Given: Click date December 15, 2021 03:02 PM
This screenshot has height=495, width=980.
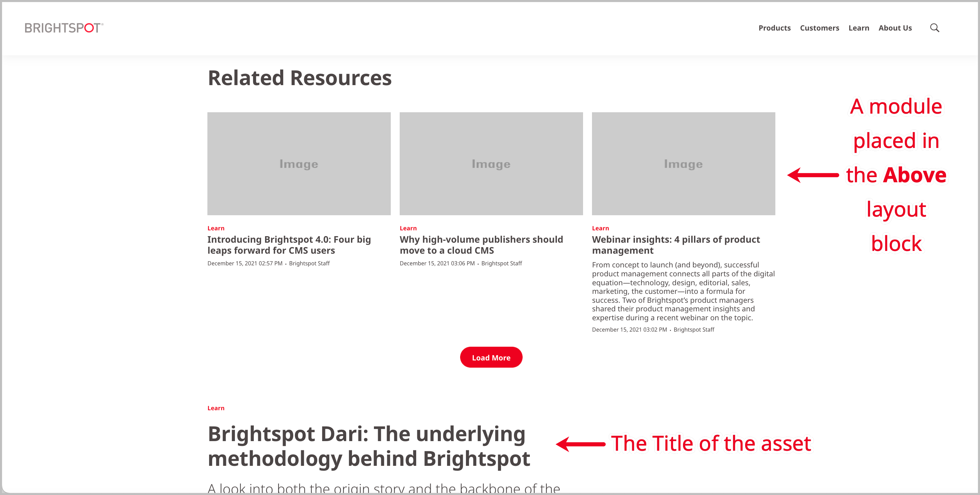Looking at the screenshot, I should [629, 329].
